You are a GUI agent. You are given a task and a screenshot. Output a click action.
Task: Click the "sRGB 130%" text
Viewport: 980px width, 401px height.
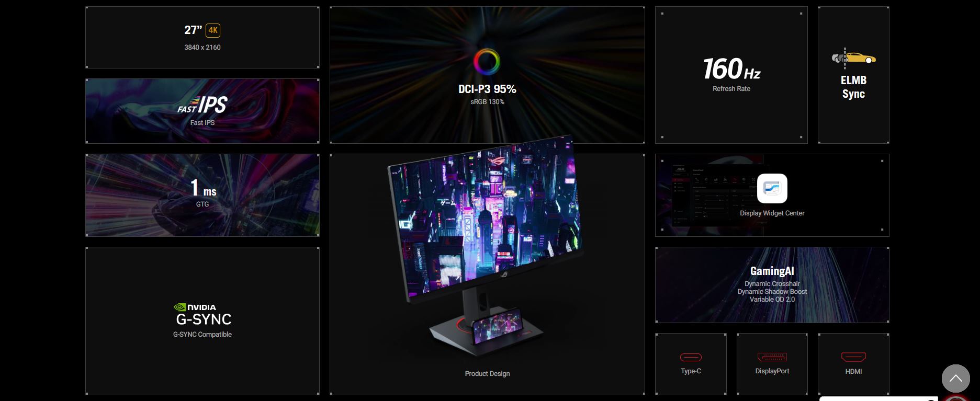click(487, 102)
